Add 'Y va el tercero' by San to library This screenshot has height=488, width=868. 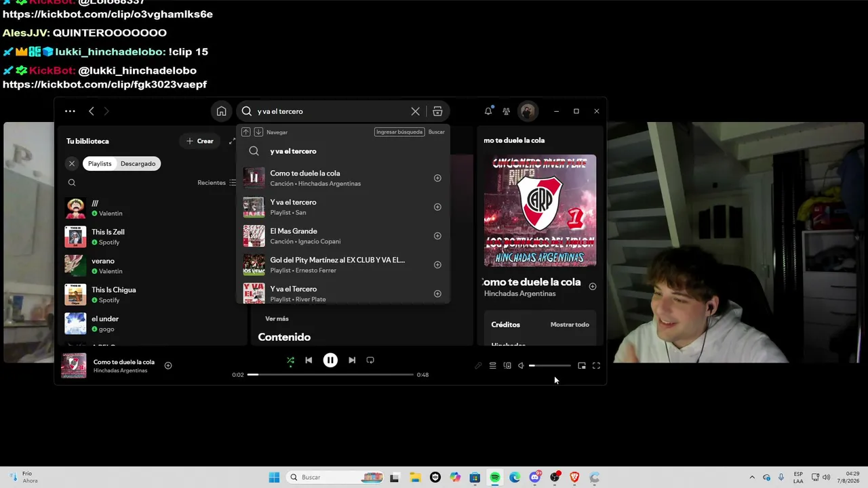pyautogui.click(x=437, y=207)
